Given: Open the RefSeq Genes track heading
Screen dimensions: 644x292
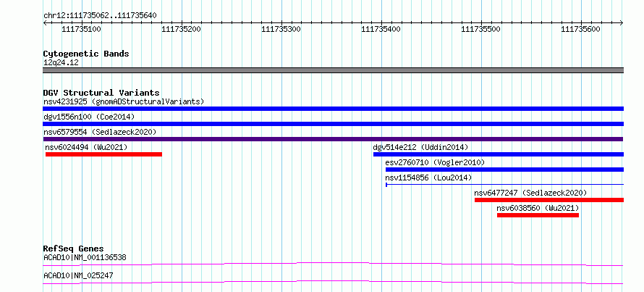Looking at the screenshot, I should 74,249.
